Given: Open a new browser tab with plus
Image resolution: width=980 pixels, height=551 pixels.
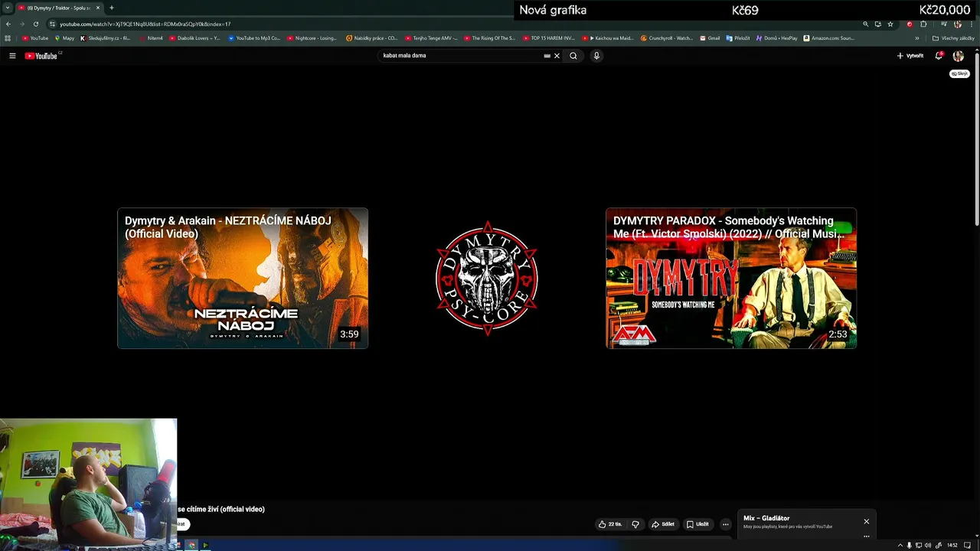Looking at the screenshot, I should click(111, 8).
